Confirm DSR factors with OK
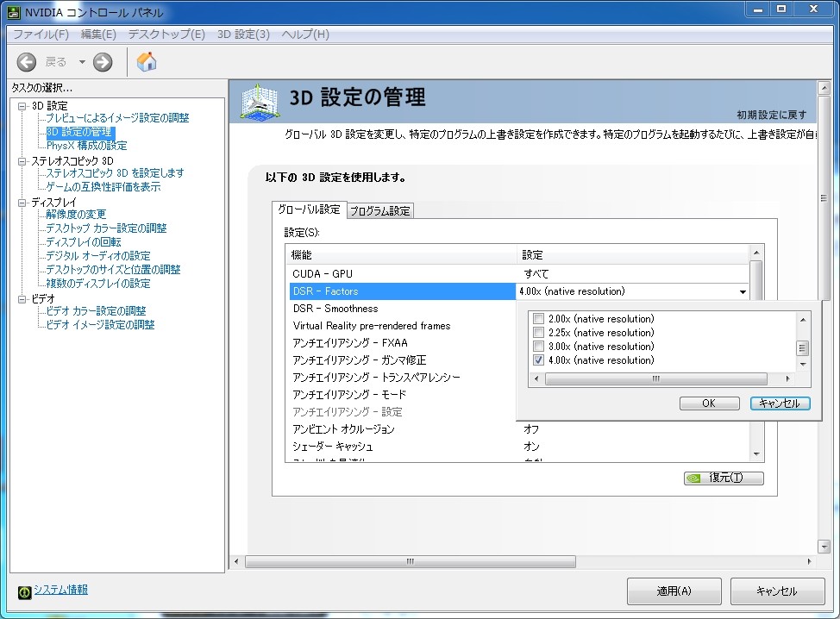The width and height of the screenshot is (840, 619). pyautogui.click(x=709, y=403)
